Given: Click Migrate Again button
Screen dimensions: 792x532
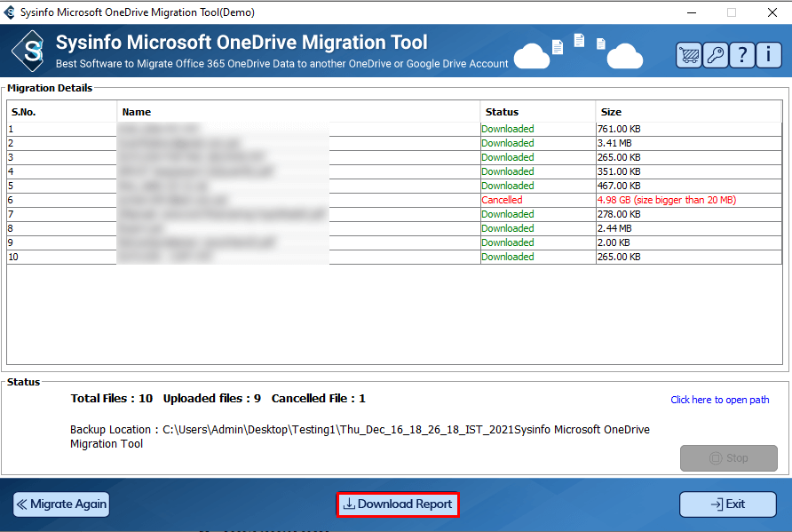Looking at the screenshot, I should [61, 504].
